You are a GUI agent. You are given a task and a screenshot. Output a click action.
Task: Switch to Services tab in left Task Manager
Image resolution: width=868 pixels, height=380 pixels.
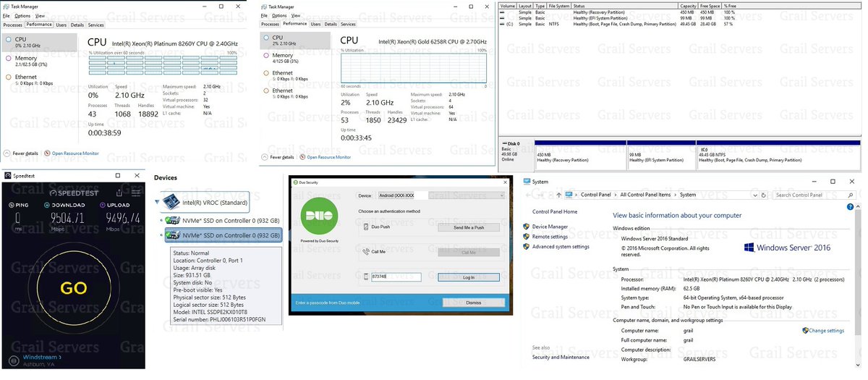click(x=96, y=25)
